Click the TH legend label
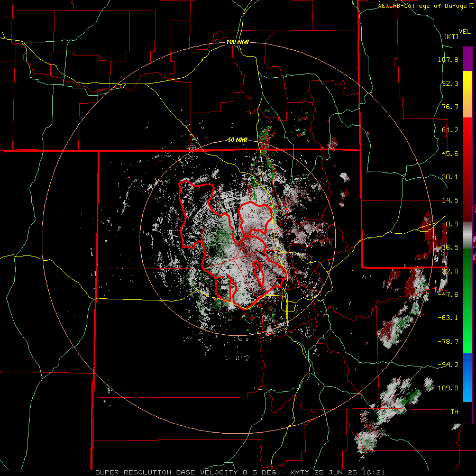Screen dimensions: 476x476 [x=454, y=412]
